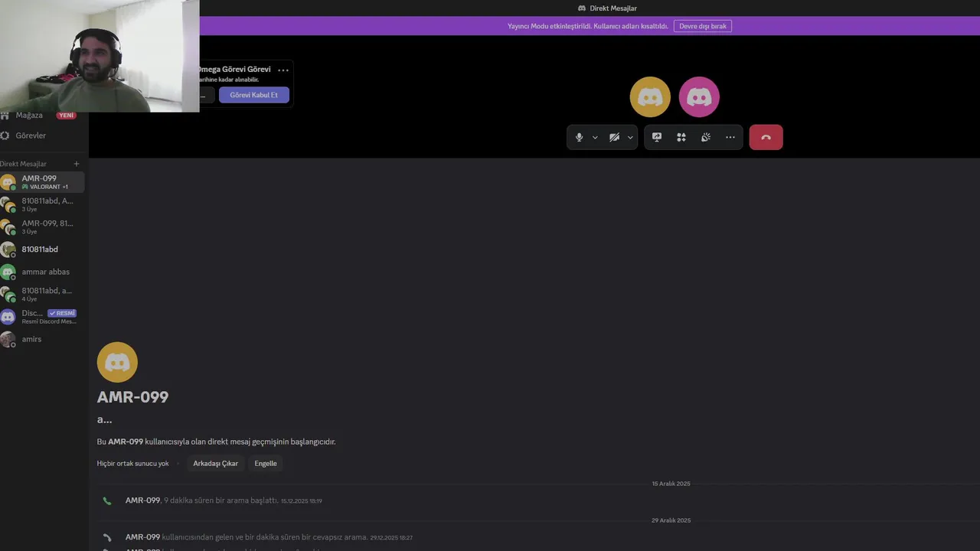Screen dimensions: 980x551
Task: Turn on the camera in the call
Action: coord(614,137)
